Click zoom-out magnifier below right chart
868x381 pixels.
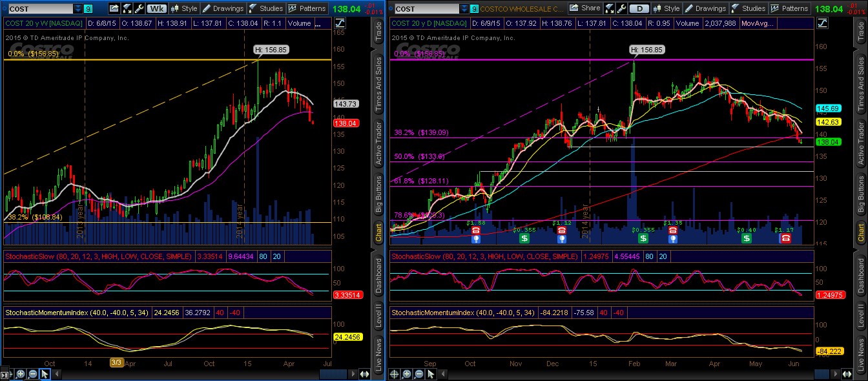click(x=418, y=374)
